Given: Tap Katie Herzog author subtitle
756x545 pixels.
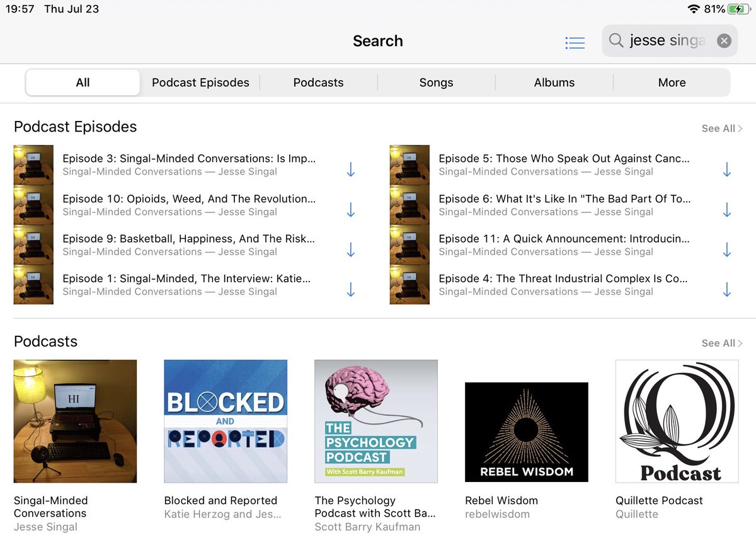Looking at the screenshot, I should point(222,515).
